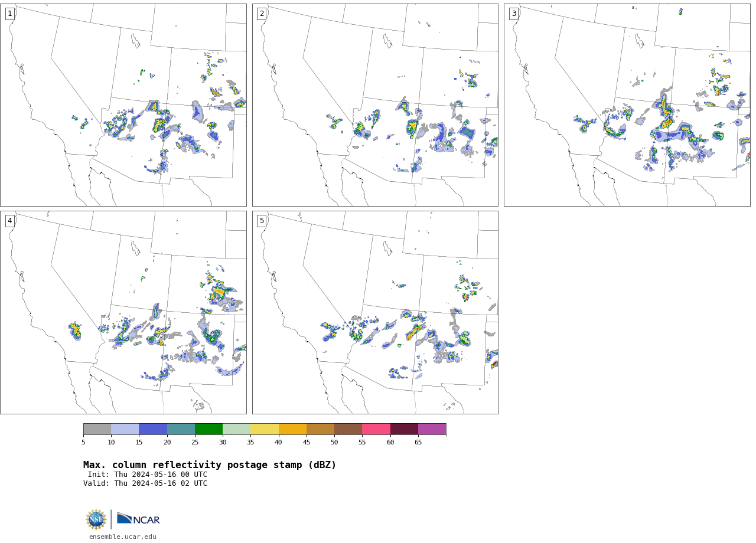The width and height of the screenshot is (756, 543).
Task: Open ensemble member 2 reflectivity map
Action: coord(375,105)
